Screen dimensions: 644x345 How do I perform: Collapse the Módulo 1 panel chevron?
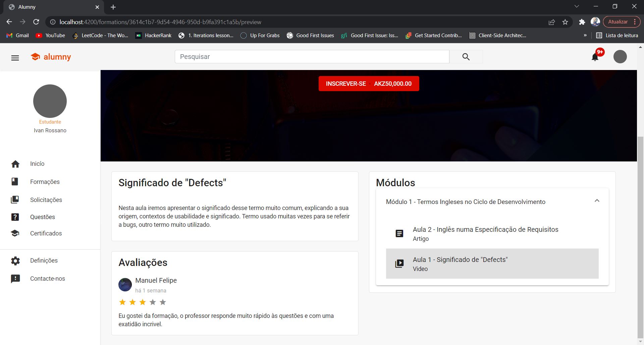pos(597,201)
